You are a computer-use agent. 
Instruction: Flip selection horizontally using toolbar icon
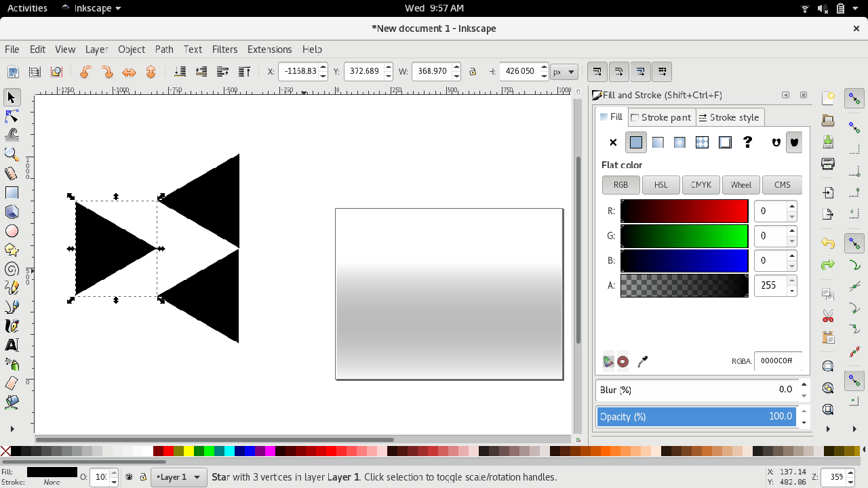coord(129,72)
